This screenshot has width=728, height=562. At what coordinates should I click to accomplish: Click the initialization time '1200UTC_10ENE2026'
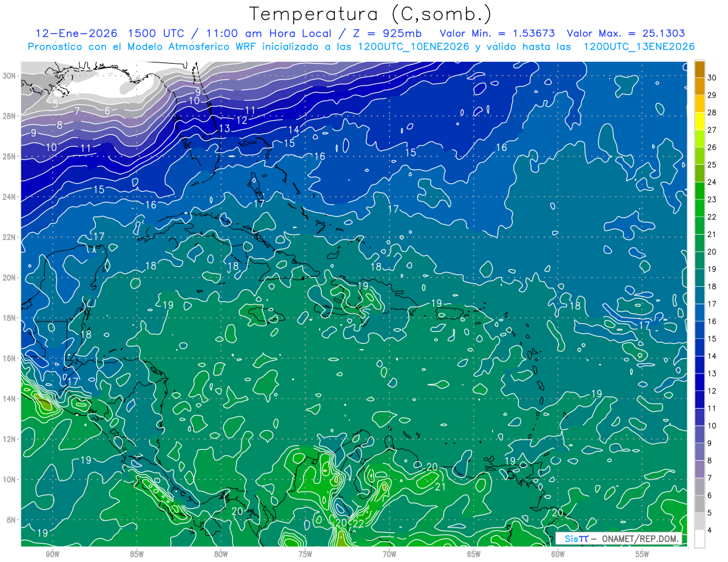pos(412,47)
